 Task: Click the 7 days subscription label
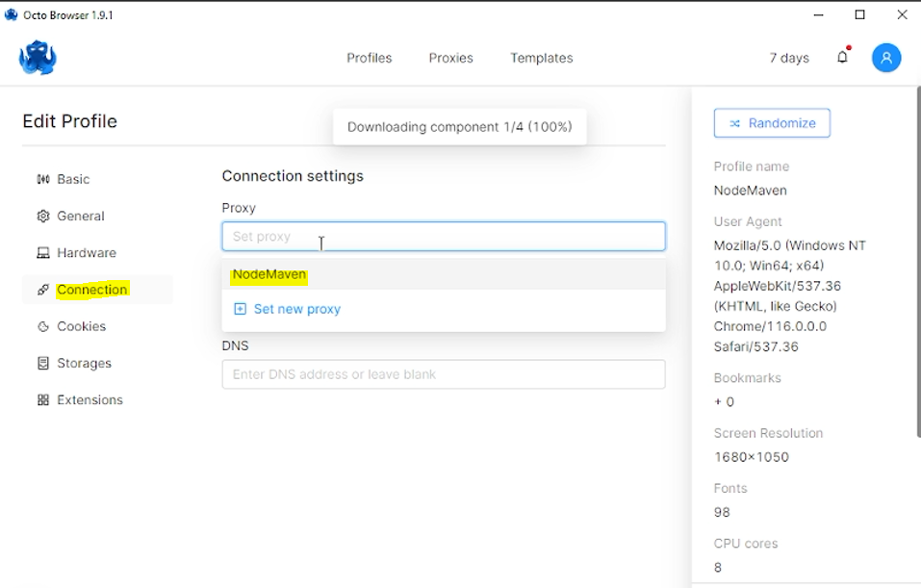[789, 58]
